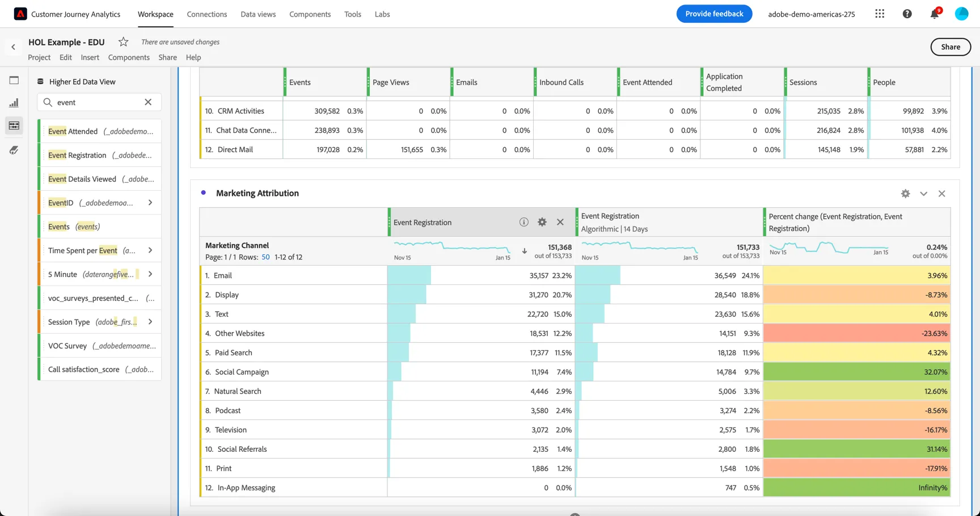Expand the Session Type dimension
Viewport: 980px width, 516px height.
150,322
